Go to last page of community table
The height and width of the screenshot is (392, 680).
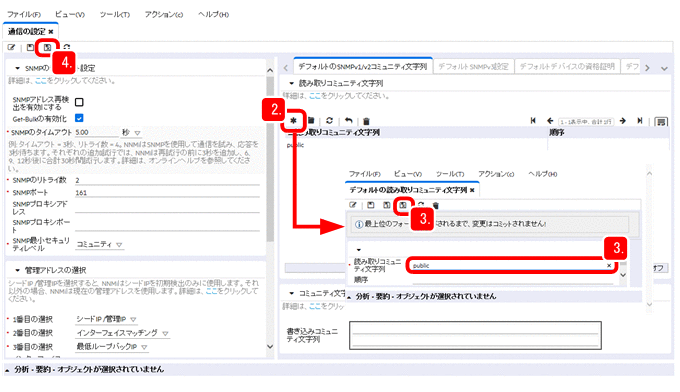click(639, 121)
